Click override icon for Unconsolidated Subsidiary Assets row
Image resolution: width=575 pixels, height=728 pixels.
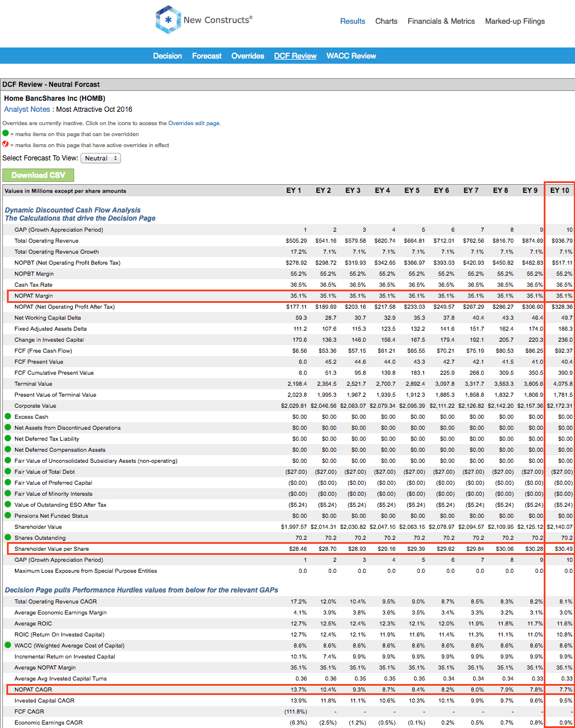tap(8, 460)
